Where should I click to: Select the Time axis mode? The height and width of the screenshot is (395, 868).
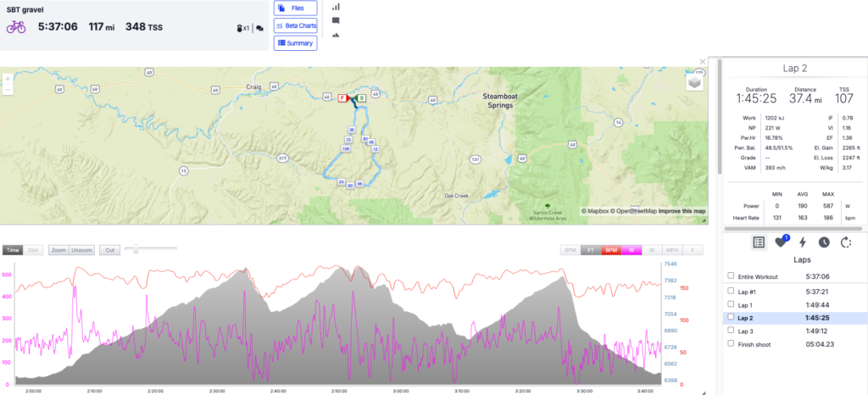coord(13,250)
